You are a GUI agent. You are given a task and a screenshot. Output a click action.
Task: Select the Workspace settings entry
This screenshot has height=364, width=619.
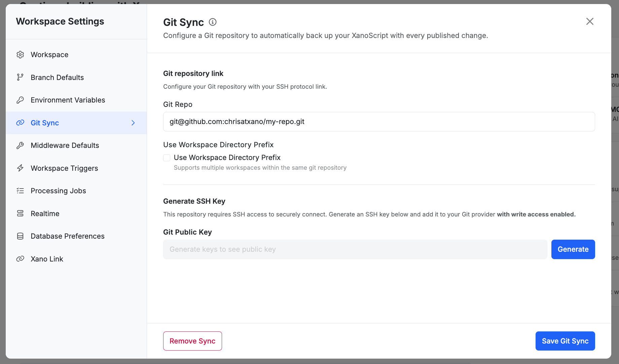[49, 54]
